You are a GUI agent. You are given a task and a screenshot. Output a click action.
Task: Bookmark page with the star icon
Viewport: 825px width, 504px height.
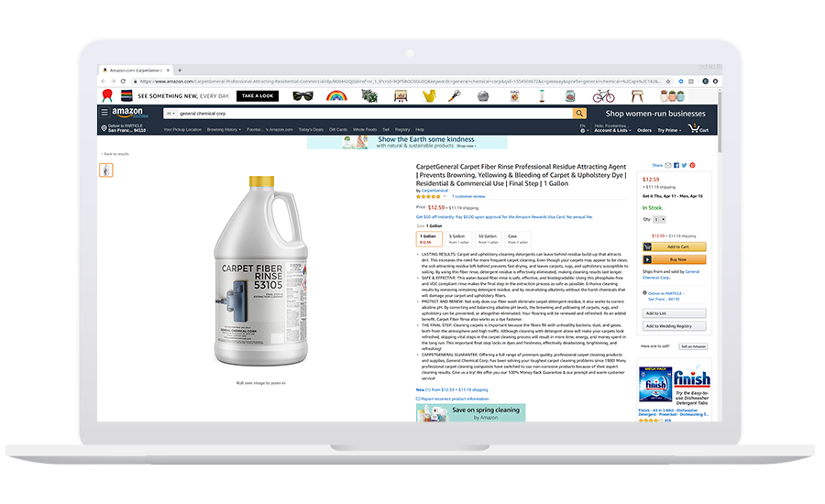(668, 82)
